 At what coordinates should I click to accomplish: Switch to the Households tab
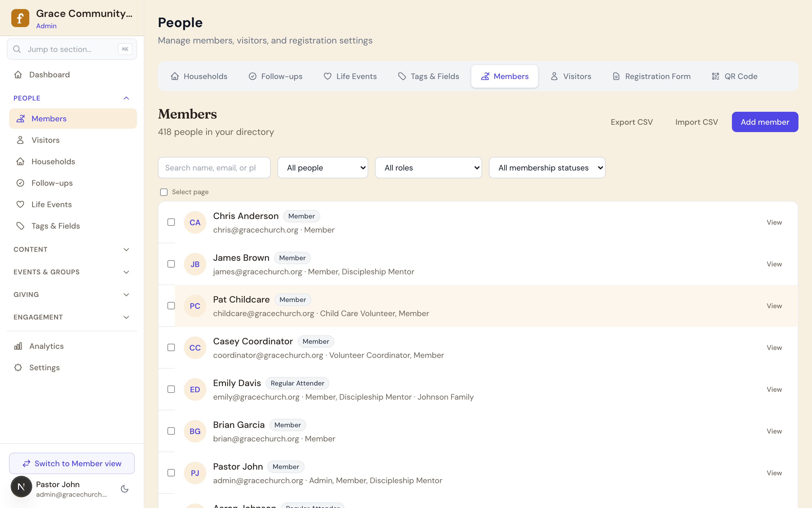pyautogui.click(x=199, y=76)
